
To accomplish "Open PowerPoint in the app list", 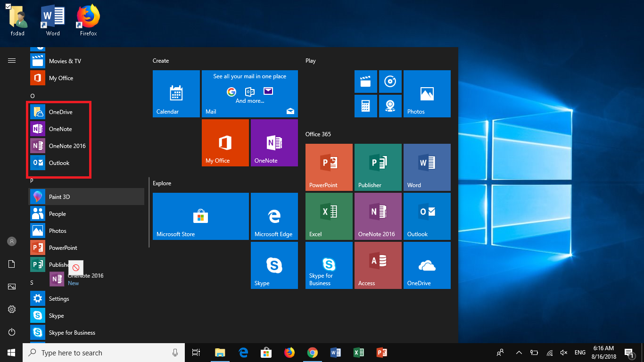I will pos(86,247).
